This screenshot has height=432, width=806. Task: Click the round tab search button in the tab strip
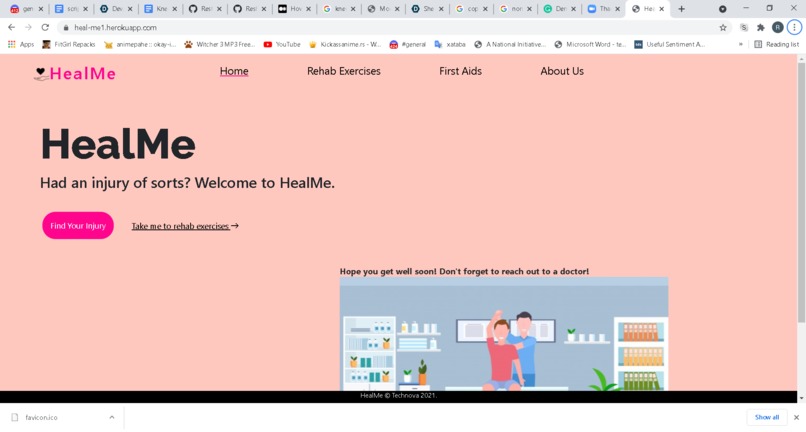tap(722, 9)
